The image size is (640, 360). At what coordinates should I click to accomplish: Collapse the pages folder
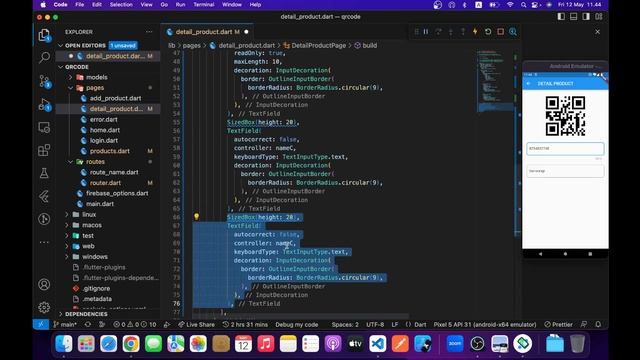[95, 88]
